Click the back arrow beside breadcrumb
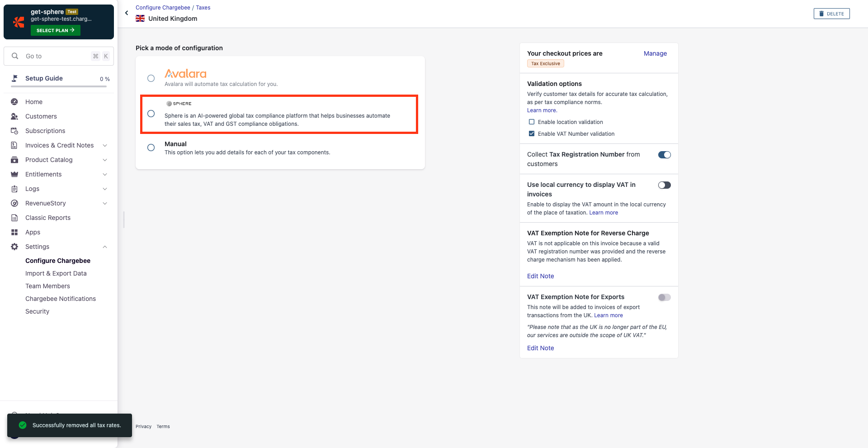Viewport: 868px width, 448px height. pos(127,13)
